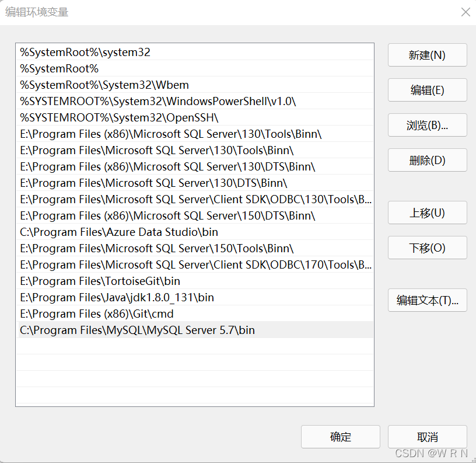Select E:\Program Files\Microsoft SQL Server\130\Tools\Binn\ entry

click(195, 150)
